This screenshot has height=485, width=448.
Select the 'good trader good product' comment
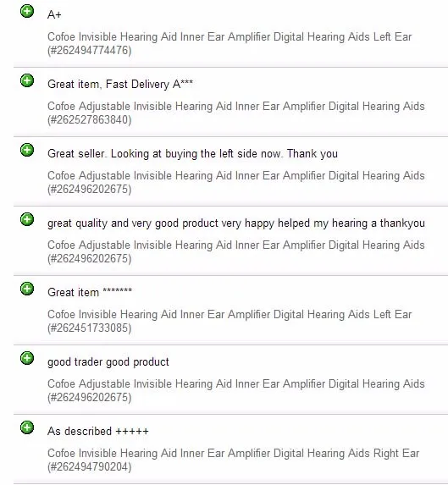pyautogui.click(x=108, y=361)
